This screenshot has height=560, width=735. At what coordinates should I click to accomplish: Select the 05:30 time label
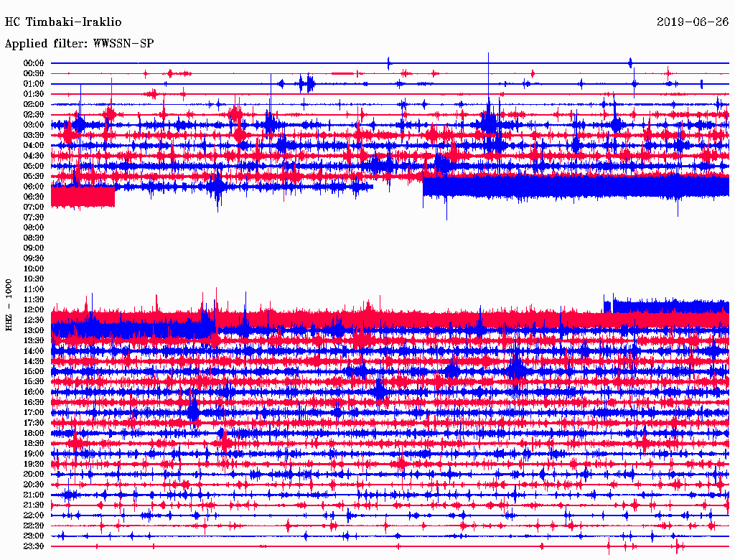pos(34,176)
